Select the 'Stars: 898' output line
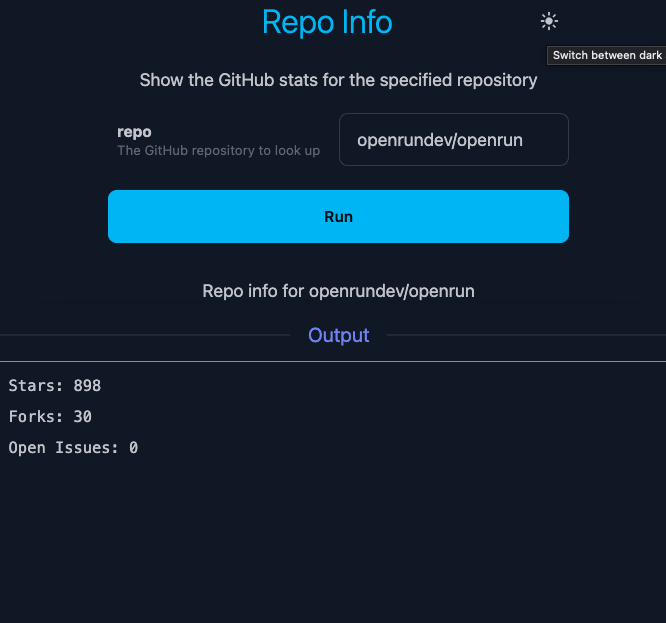This screenshot has width=666, height=623. [x=55, y=386]
